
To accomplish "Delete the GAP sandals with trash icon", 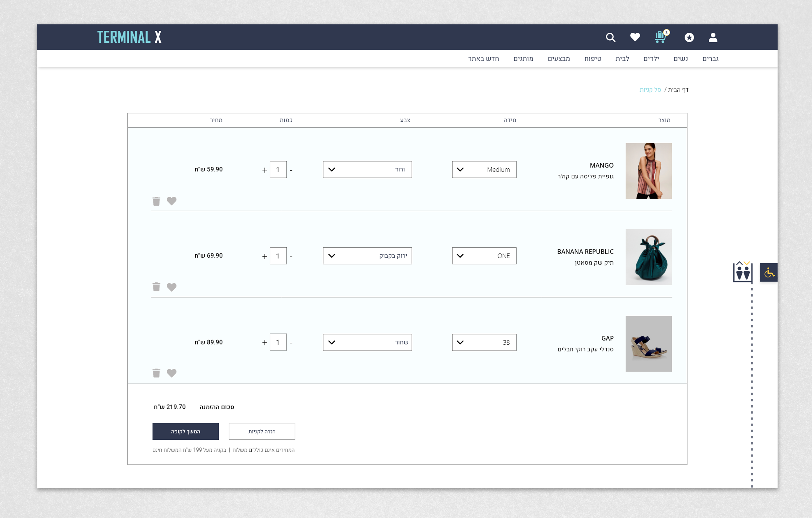I will click(x=156, y=373).
